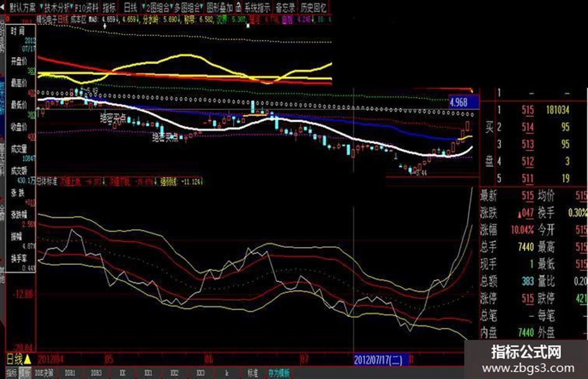
Task: Open the 指标 toolbar menu
Action: click(109, 7)
